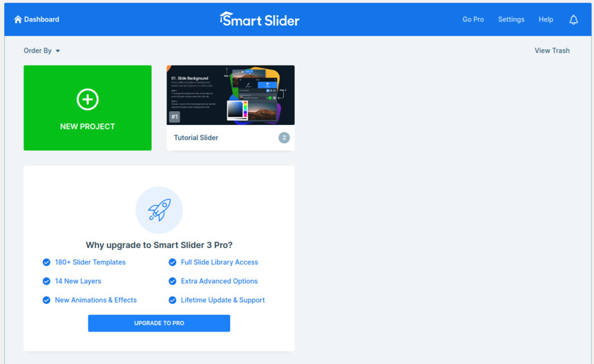Click the slide count badge on Tutorial Slider
This screenshot has width=594, height=364.
tap(284, 137)
